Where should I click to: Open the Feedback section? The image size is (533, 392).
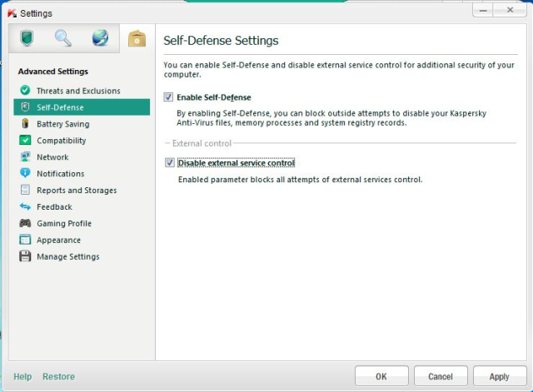(54, 207)
